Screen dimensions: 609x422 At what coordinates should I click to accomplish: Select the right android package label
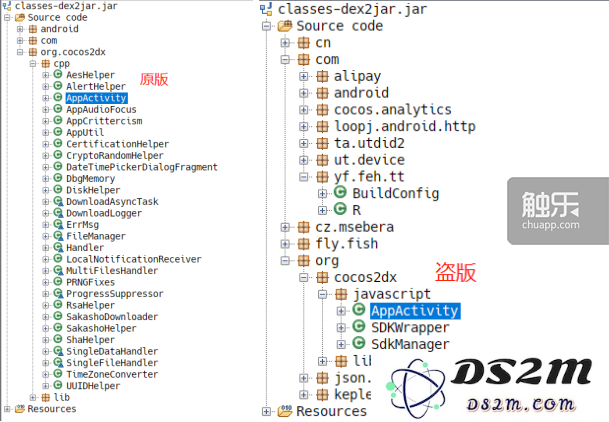coord(361,93)
